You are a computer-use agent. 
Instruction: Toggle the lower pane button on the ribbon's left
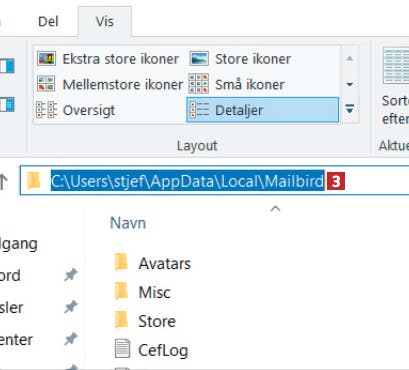(7, 105)
